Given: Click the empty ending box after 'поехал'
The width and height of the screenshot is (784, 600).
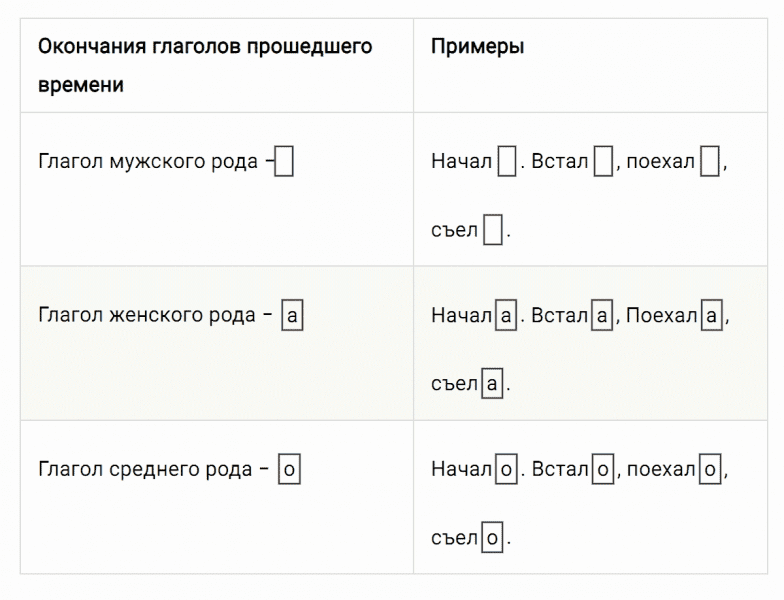Looking at the screenshot, I should 711,162.
